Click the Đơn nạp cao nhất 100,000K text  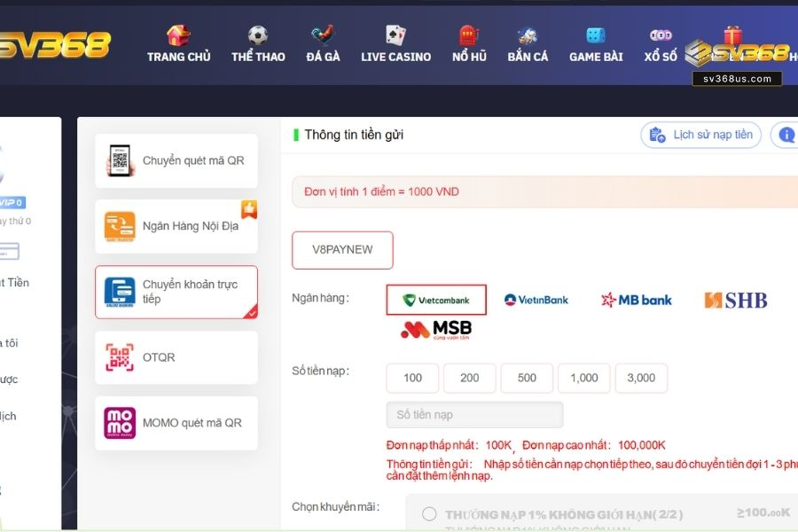[594, 445]
